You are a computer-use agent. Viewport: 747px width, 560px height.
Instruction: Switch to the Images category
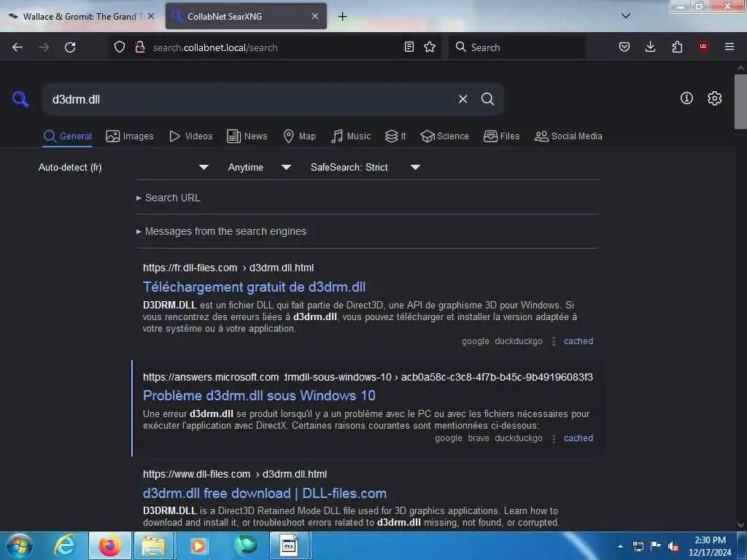130,136
